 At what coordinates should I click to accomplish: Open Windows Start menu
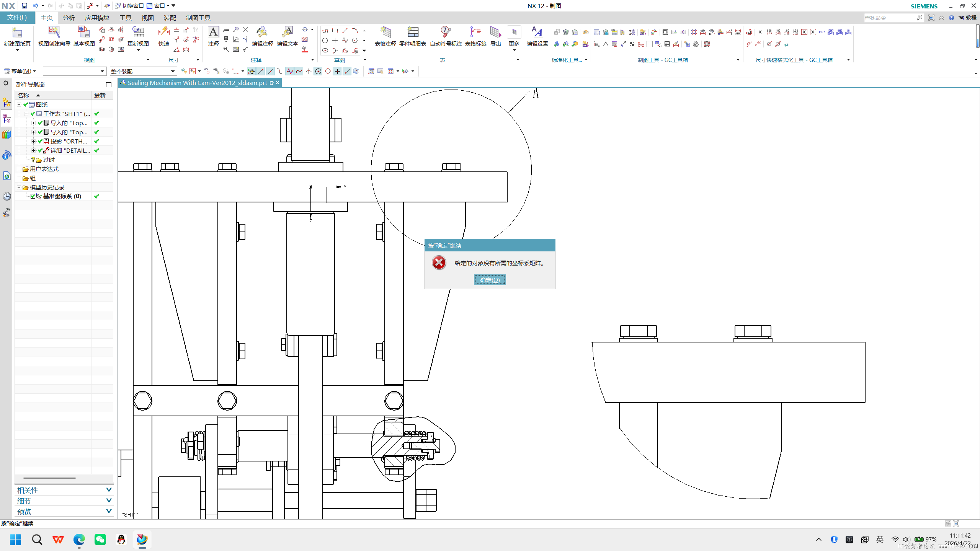[x=16, y=540]
